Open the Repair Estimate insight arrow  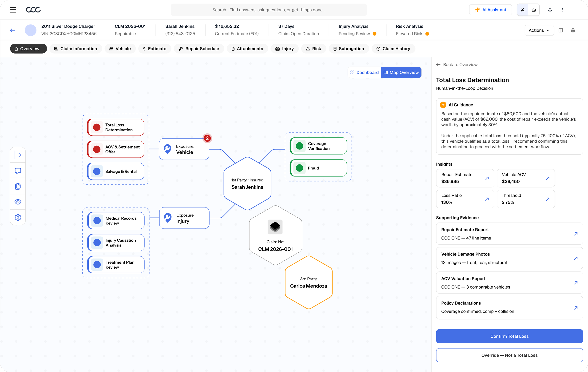[x=487, y=178]
